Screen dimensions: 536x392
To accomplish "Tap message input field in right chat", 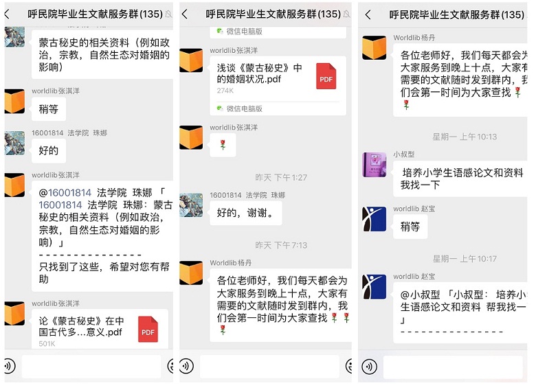I will [453, 367].
